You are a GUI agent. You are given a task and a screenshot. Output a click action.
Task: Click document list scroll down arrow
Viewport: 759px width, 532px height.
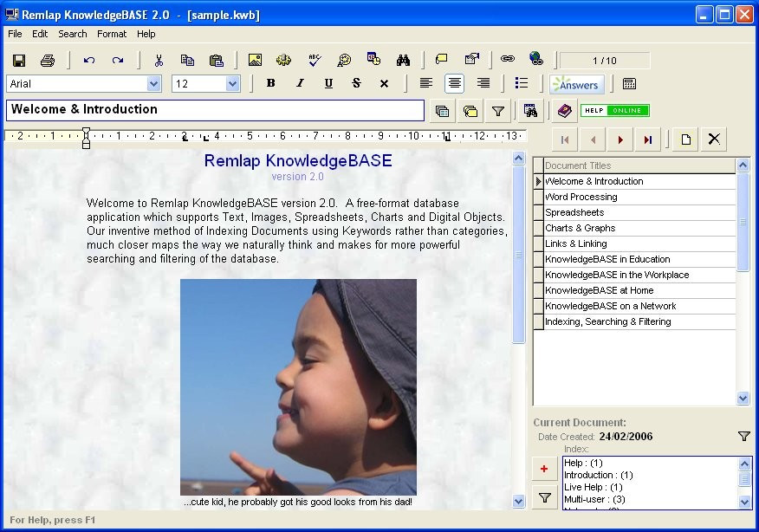[743, 399]
